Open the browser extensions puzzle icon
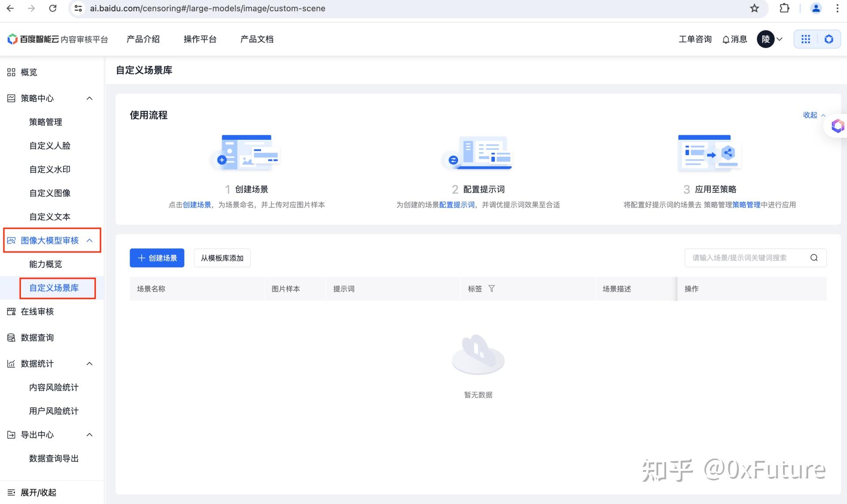847x504 pixels. pyautogui.click(x=784, y=8)
